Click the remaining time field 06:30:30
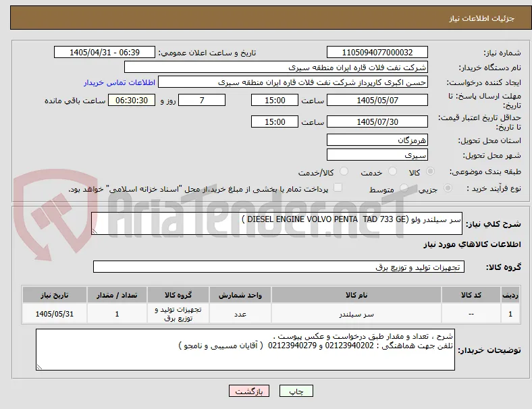 pyautogui.click(x=132, y=100)
